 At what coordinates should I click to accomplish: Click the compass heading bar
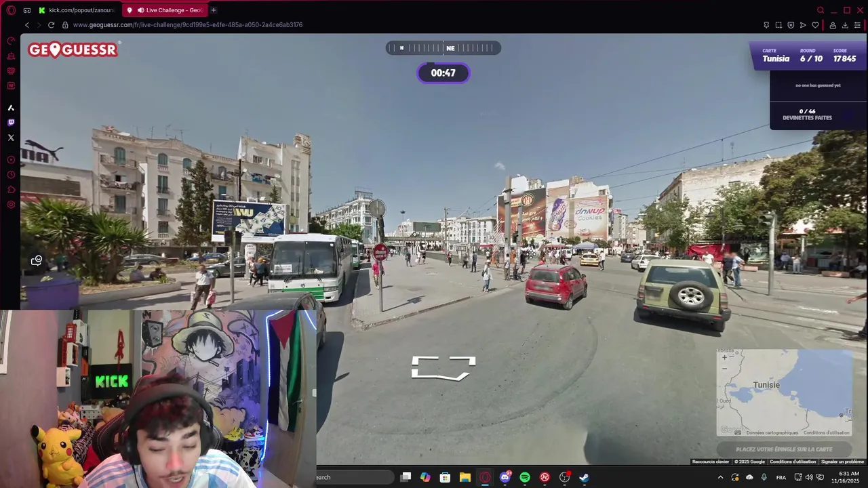click(x=443, y=48)
